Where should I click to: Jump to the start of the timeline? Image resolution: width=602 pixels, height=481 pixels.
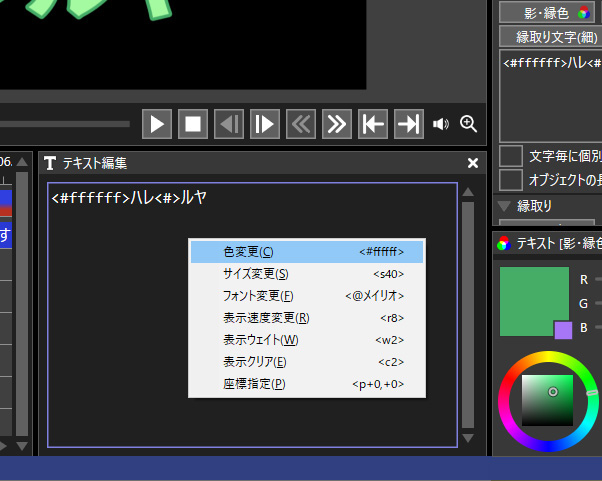(x=373, y=124)
